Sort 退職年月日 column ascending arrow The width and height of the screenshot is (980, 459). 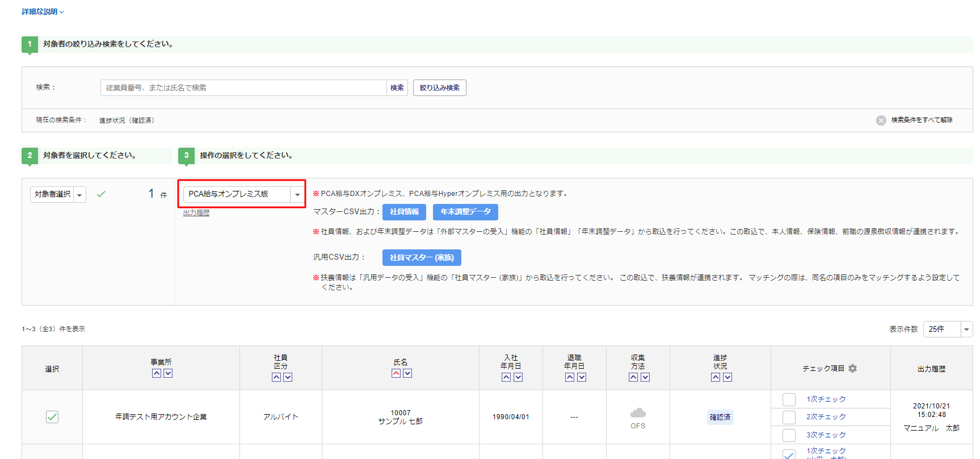tap(570, 377)
